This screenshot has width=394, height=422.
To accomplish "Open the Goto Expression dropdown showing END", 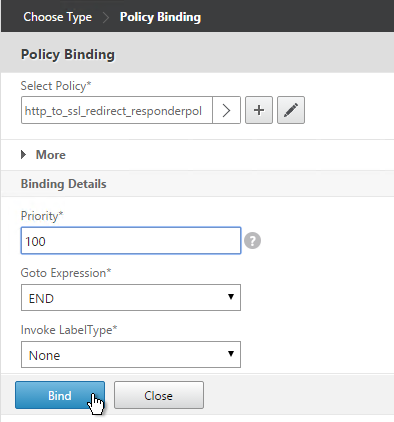I will 131,298.
